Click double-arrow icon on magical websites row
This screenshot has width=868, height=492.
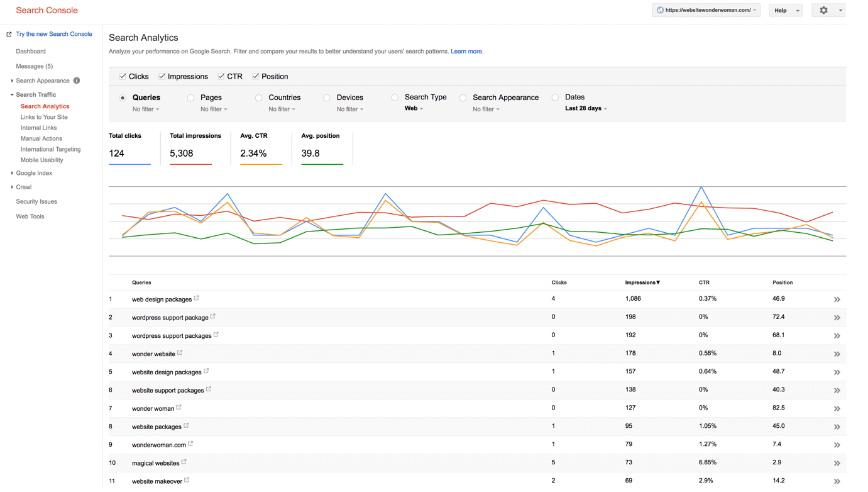837,464
